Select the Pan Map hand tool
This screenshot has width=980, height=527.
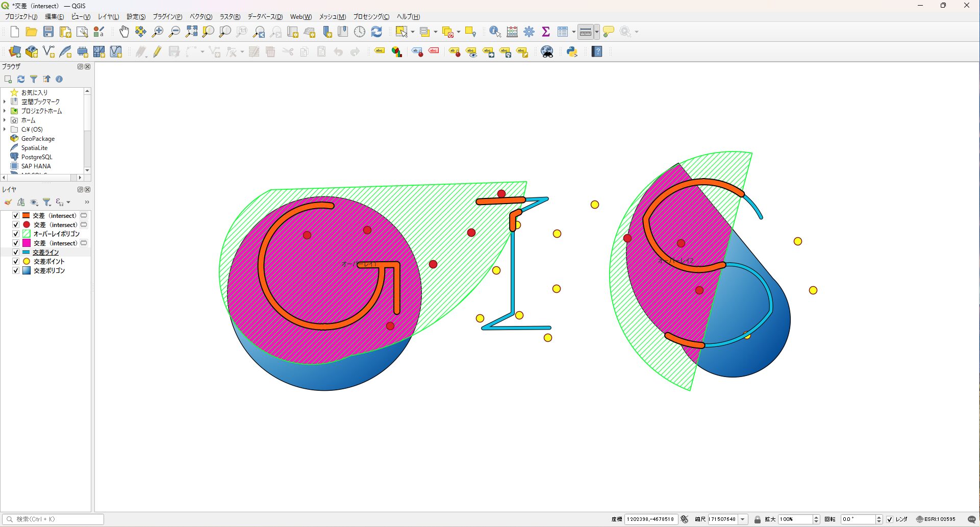click(x=124, y=32)
